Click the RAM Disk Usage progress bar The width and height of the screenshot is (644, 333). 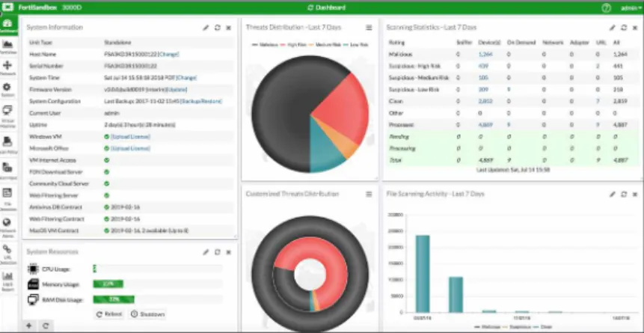(x=158, y=299)
